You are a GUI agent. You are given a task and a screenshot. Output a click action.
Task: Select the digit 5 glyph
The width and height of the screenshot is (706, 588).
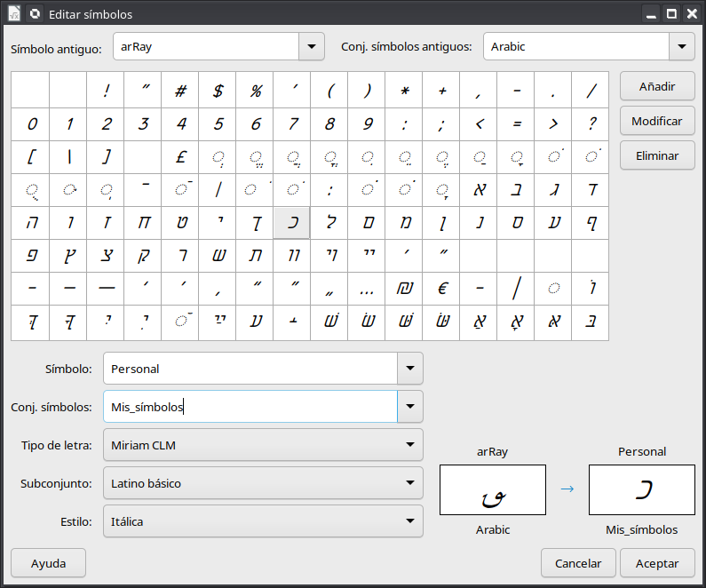point(218,123)
